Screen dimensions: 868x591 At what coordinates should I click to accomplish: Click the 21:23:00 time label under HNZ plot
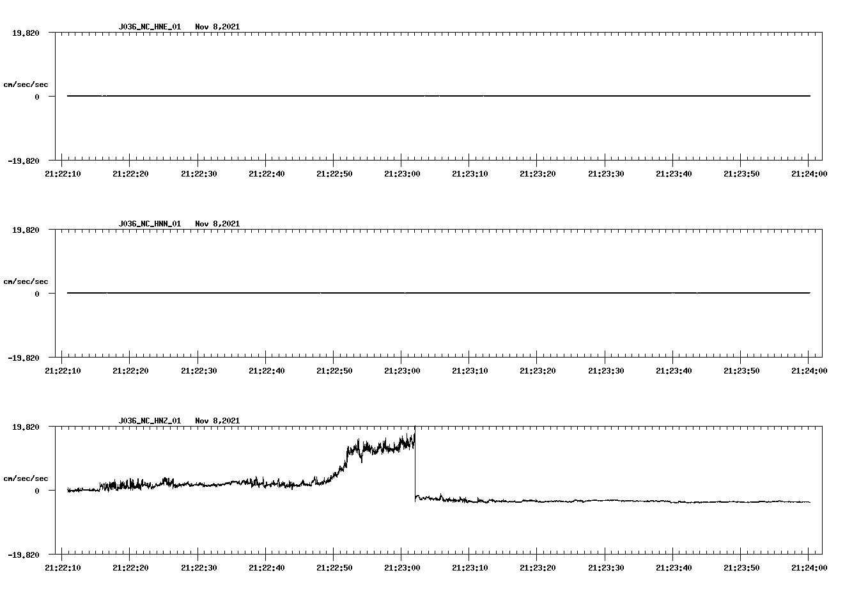[402, 567]
